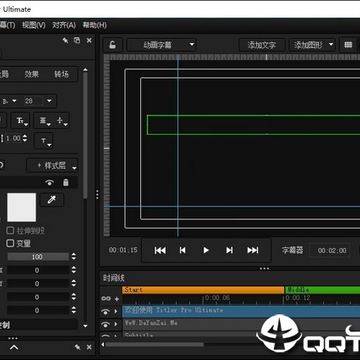Click the 0:00.12 mark on timeline ruler
This screenshot has width=360, height=360.
298,298
